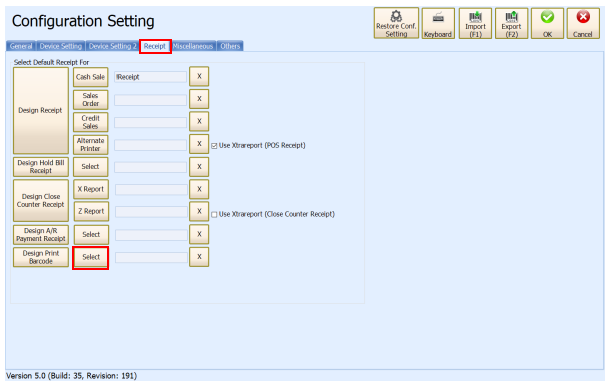The height and width of the screenshot is (387, 608).
Task: Open Design Hold Bill Receipt
Action: point(41,167)
